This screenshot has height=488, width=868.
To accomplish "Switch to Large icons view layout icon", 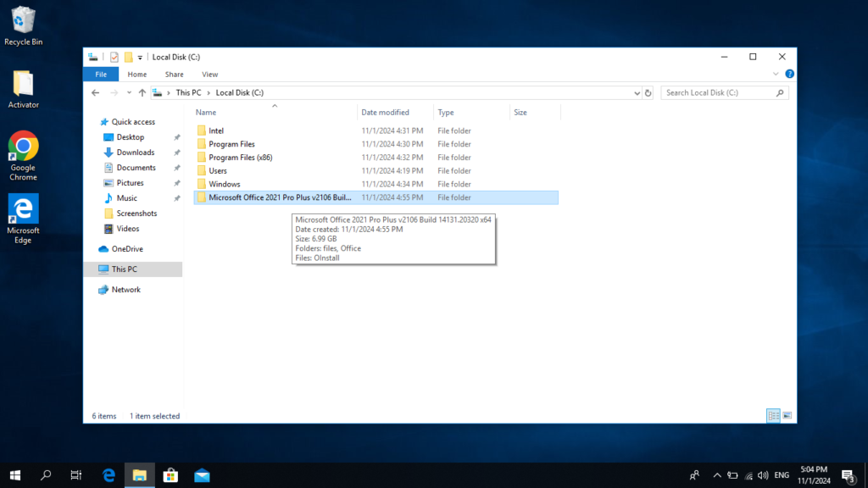I will (x=787, y=415).
